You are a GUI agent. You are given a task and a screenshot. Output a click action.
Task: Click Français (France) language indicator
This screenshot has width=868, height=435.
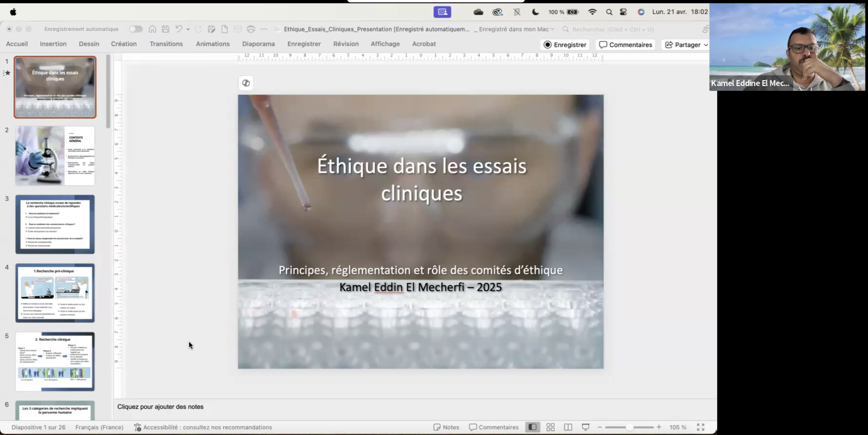pyautogui.click(x=99, y=427)
